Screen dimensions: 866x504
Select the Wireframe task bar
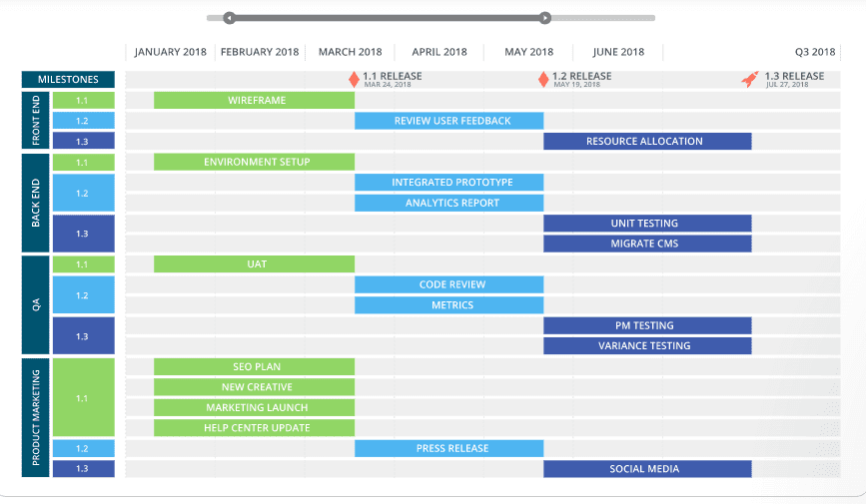(x=254, y=101)
